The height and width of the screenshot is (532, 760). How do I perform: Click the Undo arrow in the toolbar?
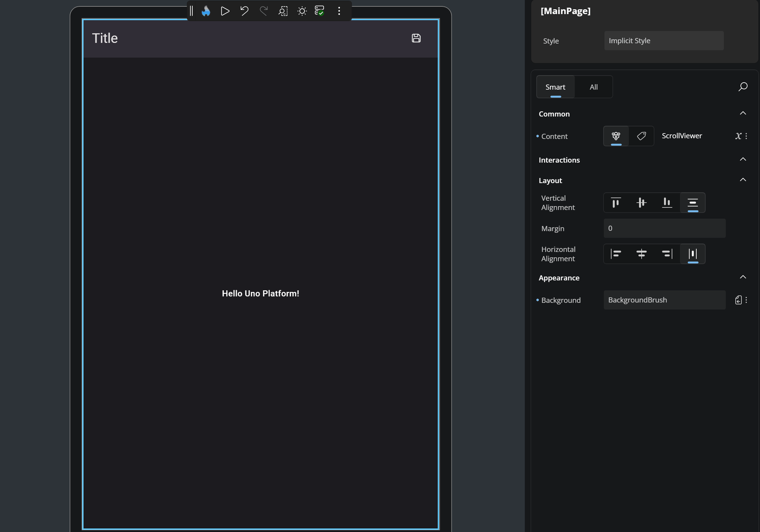coord(244,11)
